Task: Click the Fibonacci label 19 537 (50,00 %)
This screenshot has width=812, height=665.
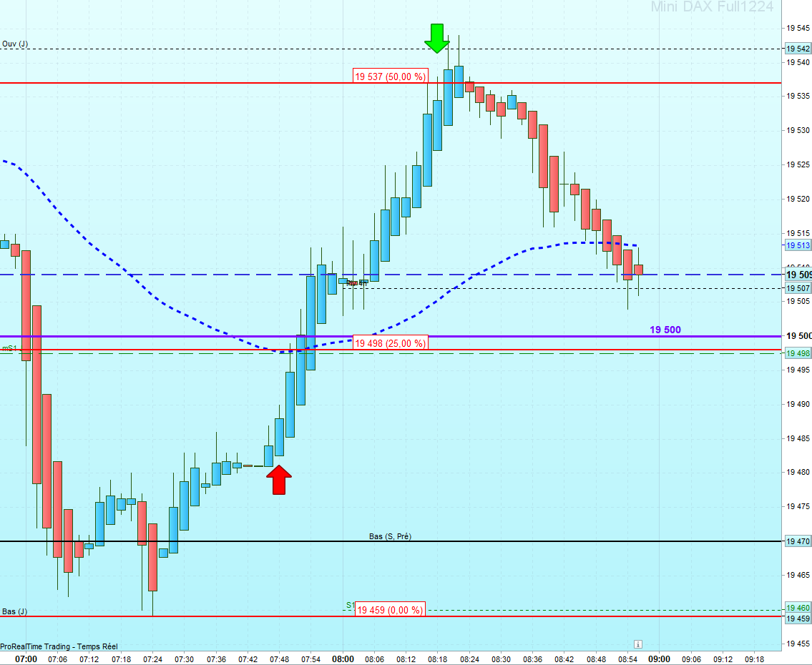Action: [391, 77]
